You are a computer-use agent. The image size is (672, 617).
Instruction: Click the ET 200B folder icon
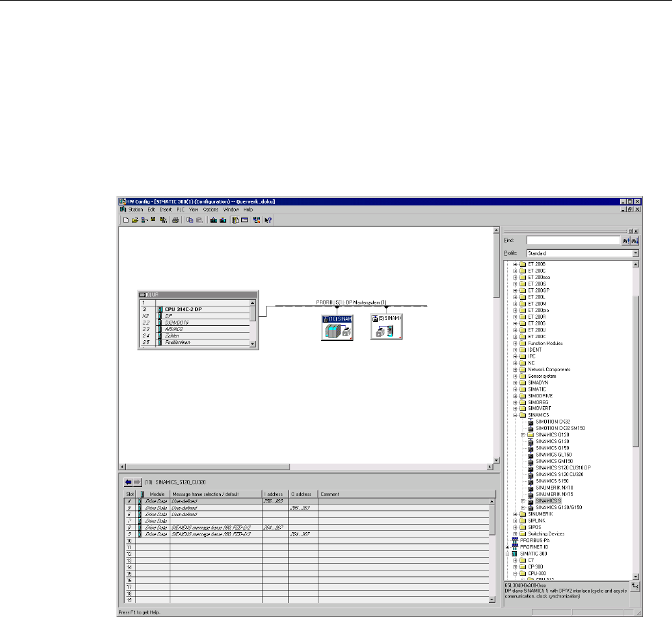pyautogui.click(x=523, y=264)
